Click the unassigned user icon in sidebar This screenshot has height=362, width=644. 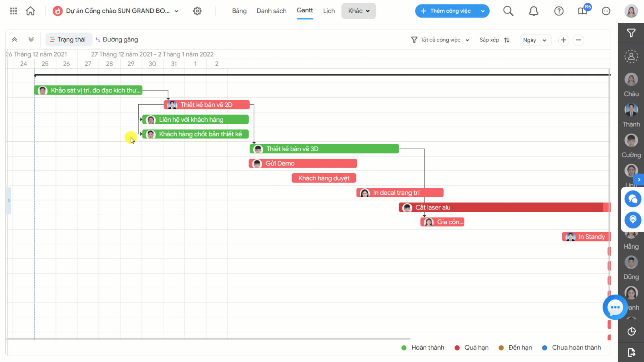631,57
